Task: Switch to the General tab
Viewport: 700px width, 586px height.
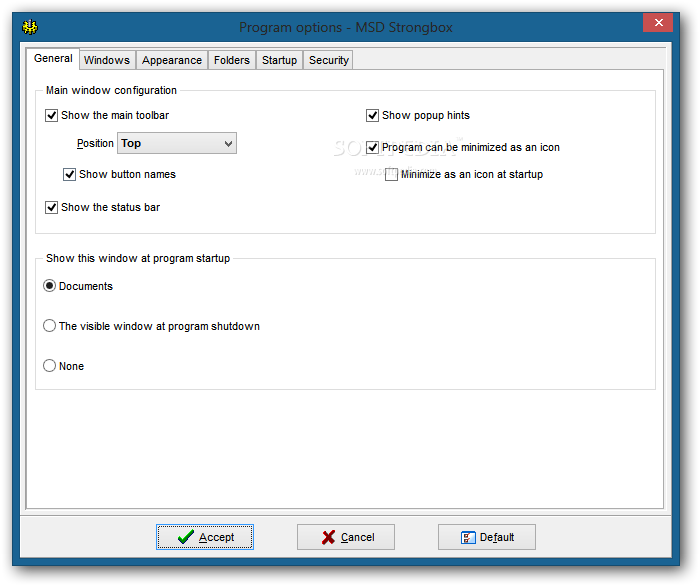Action: pos(53,58)
